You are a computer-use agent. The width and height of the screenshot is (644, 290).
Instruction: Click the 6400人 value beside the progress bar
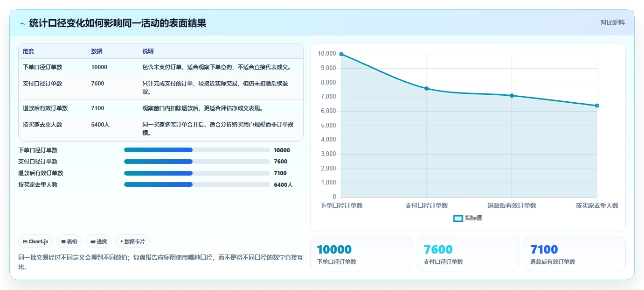coord(283,185)
